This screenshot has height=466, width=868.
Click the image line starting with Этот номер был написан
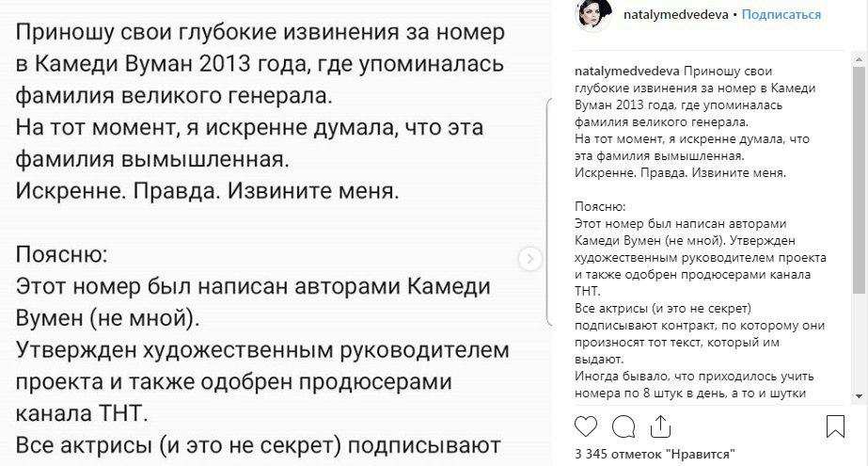pos(254,284)
